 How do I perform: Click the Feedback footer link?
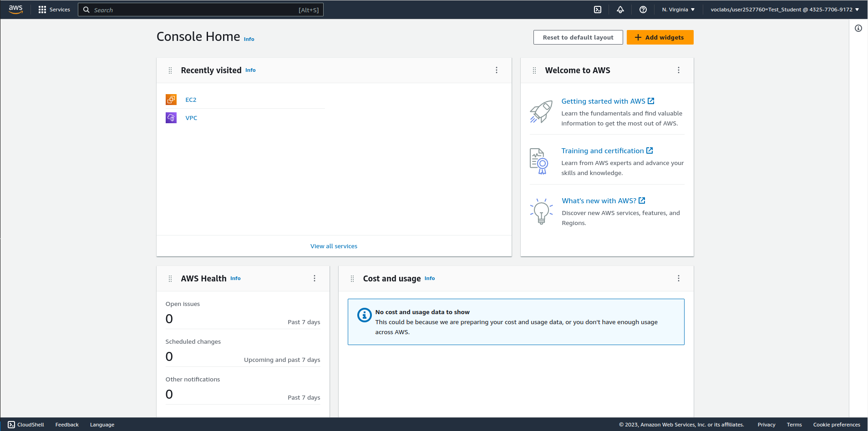(x=67, y=425)
